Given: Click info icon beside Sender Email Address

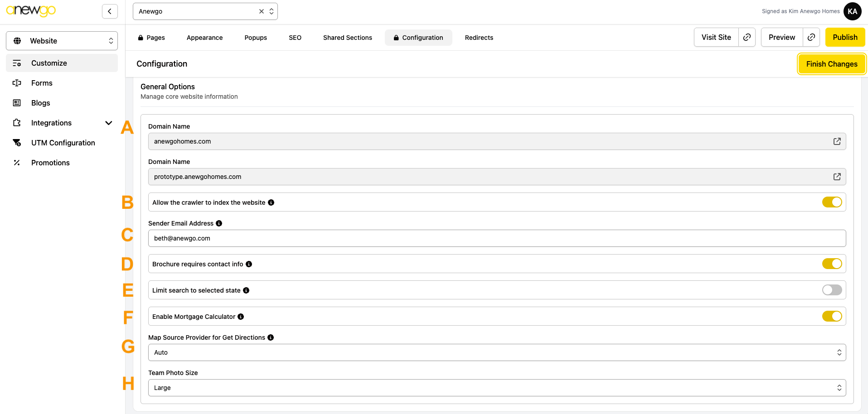Looking at the screenshot, I should click(219, 223).
